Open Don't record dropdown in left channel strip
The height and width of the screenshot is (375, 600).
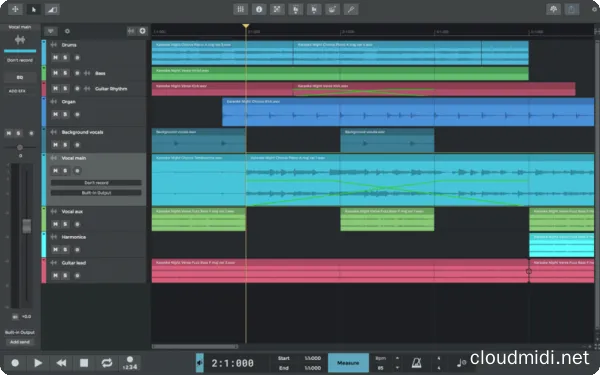pos(20,60)
